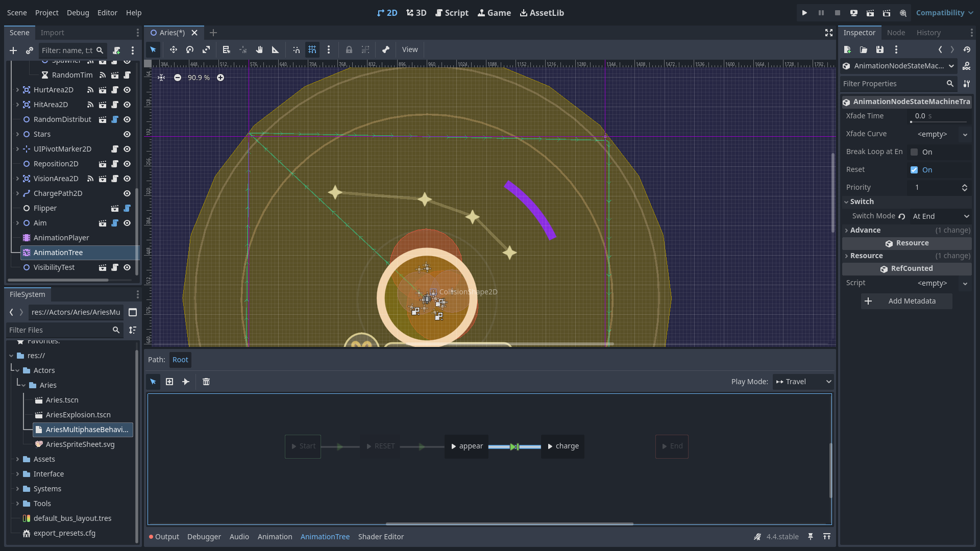Open the Debug menu

[78, 13]
